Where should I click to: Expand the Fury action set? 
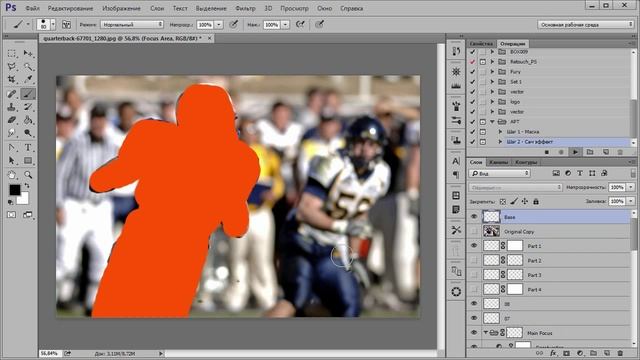click(493, 71)
